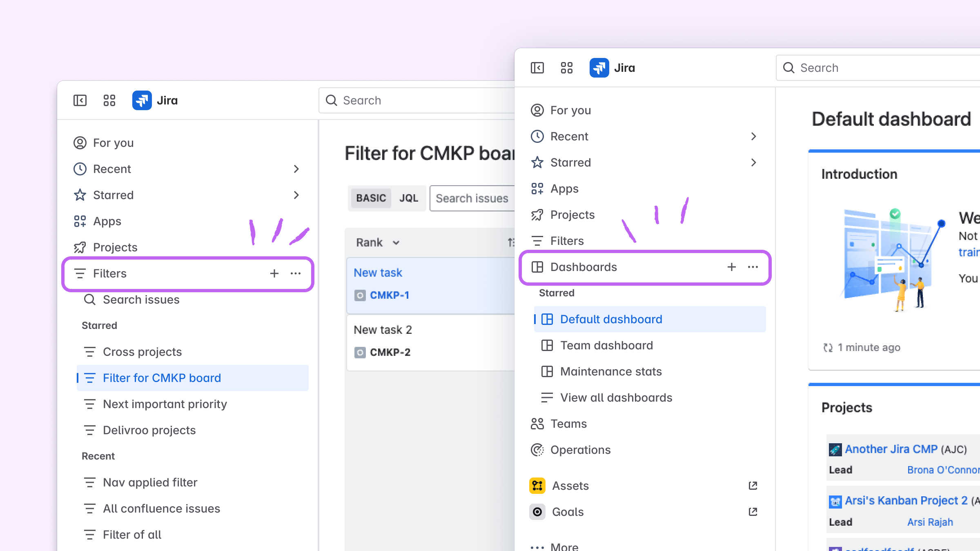Viewport: 980px width, 551px height.
Task: Select Filter for CMKP board
Action: pyautogui.click(x=193, y=378)
